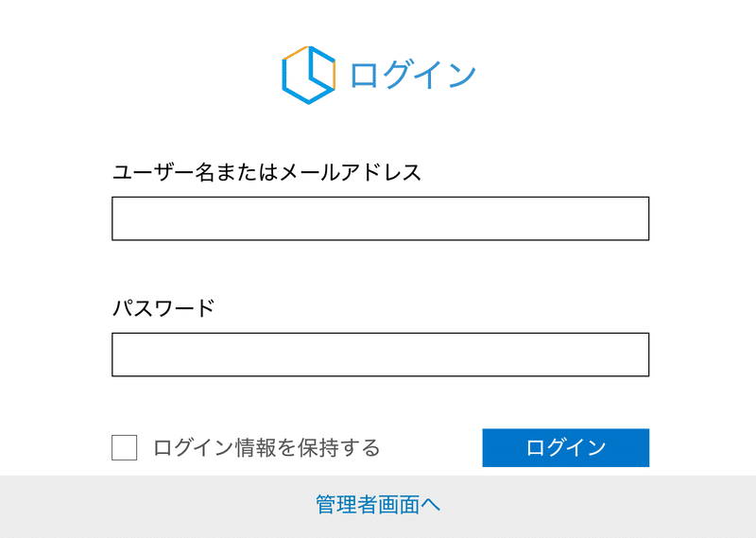This screenshot has height=538, width=756.
Task: Enable the ログイン情報を保持する checkbox
Action: pos(125,448)
